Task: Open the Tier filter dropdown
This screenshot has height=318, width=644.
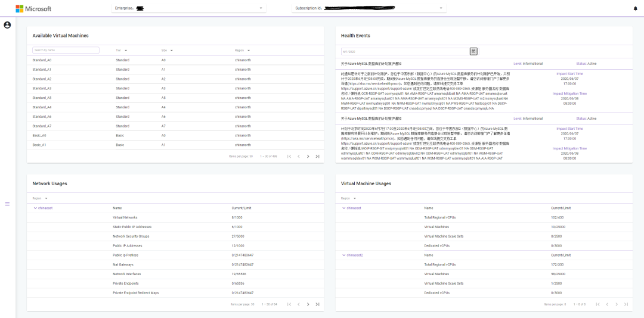Action: click(x=121, y=51)
